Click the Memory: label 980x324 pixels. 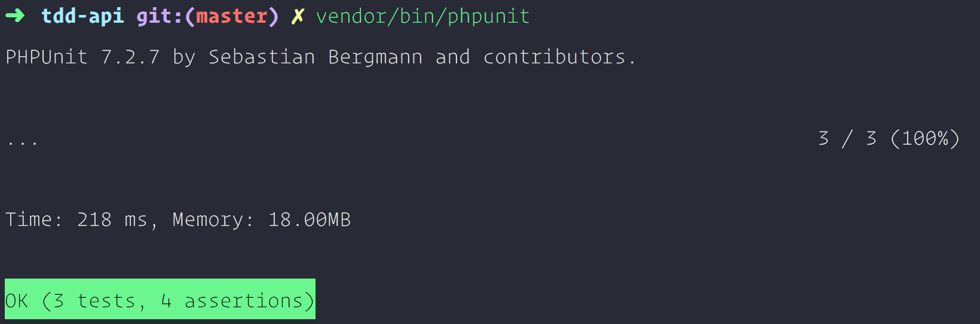coord(213,220)
